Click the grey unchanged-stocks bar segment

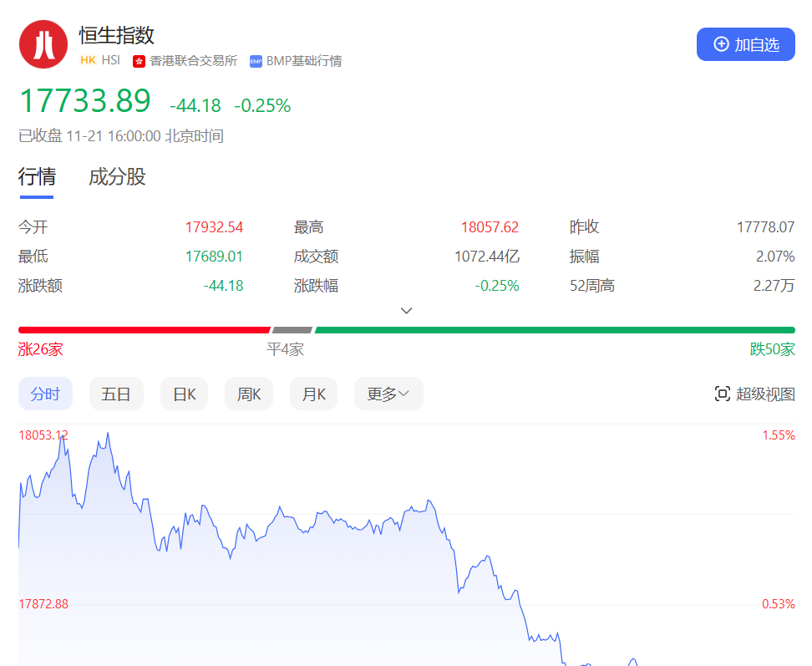292,330
